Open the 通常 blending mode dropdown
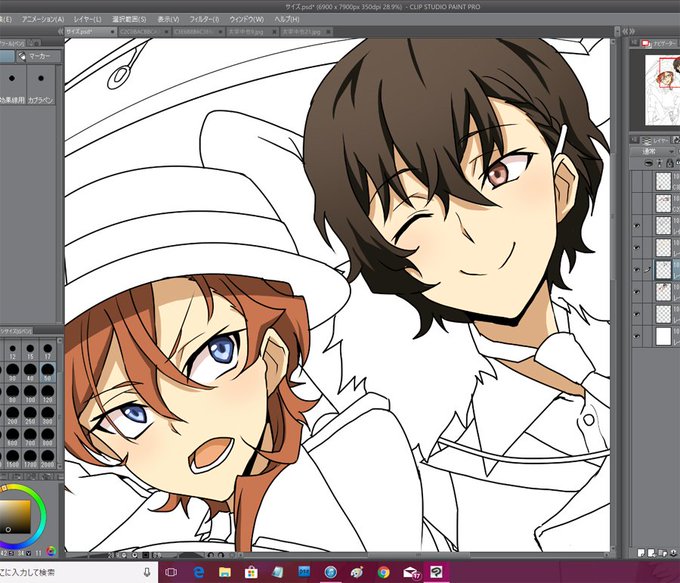680x583 pixels. tap(653, 151)
